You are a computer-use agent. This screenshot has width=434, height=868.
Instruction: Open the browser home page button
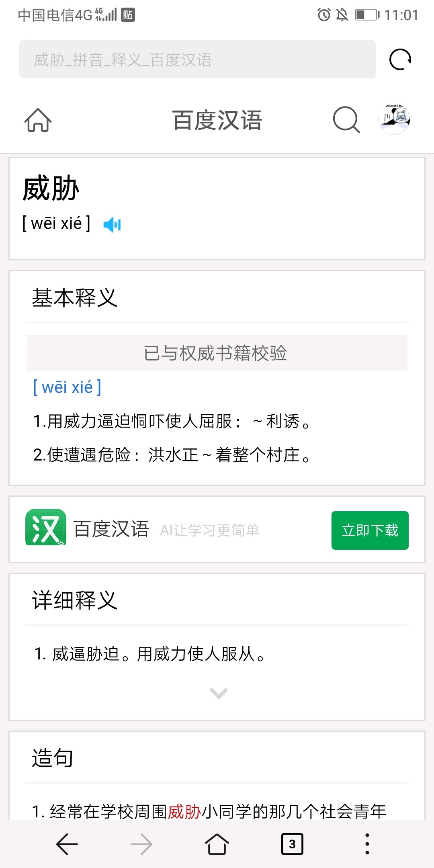point(217,844)
